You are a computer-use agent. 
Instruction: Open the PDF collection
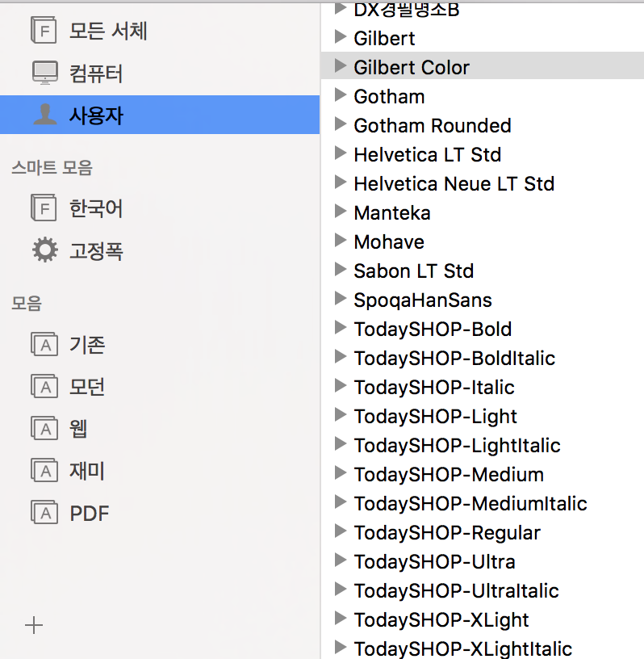pos(89,513)
